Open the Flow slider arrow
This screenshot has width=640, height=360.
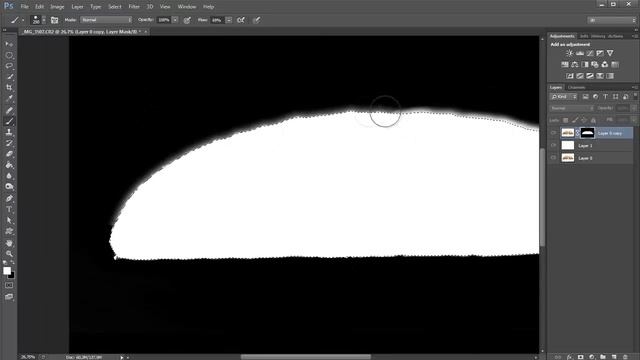tap(229, 20)
